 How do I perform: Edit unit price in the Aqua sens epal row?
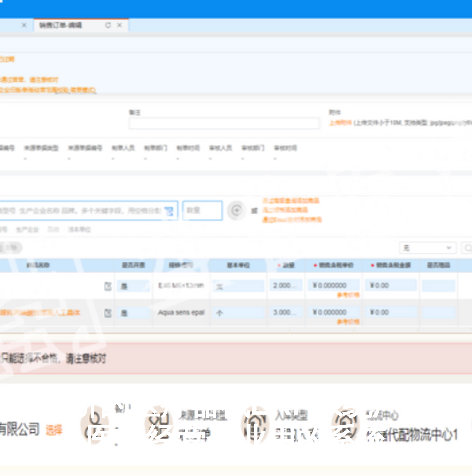coord(333,312)
